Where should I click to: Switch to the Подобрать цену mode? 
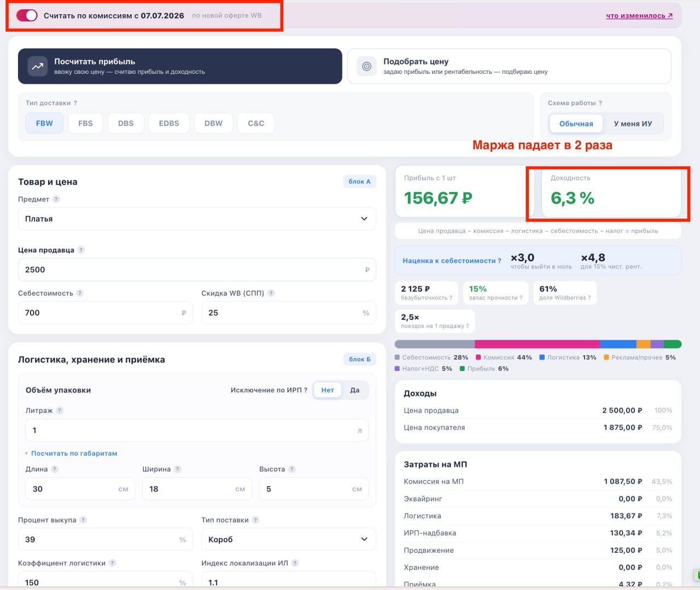509,66
